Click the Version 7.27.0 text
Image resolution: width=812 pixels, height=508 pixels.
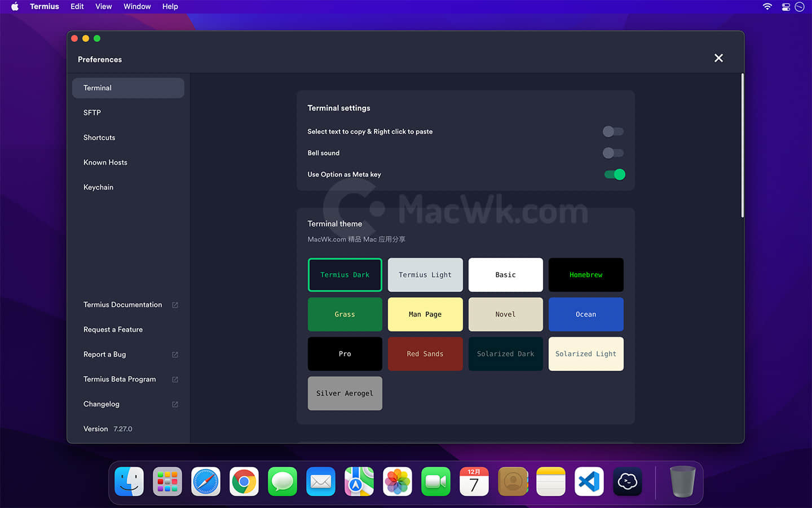108,429
